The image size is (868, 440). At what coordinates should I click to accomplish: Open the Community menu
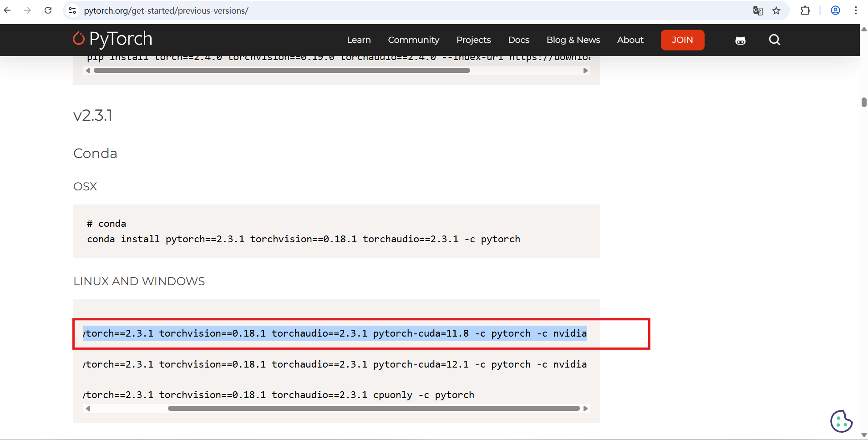tap(414, 40)
